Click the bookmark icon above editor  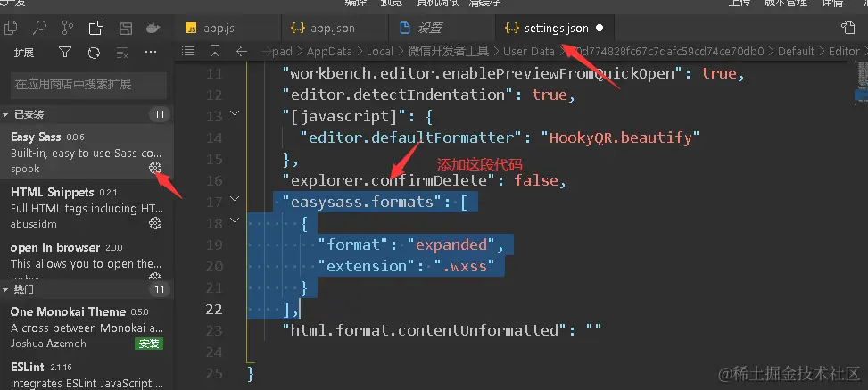215,51
